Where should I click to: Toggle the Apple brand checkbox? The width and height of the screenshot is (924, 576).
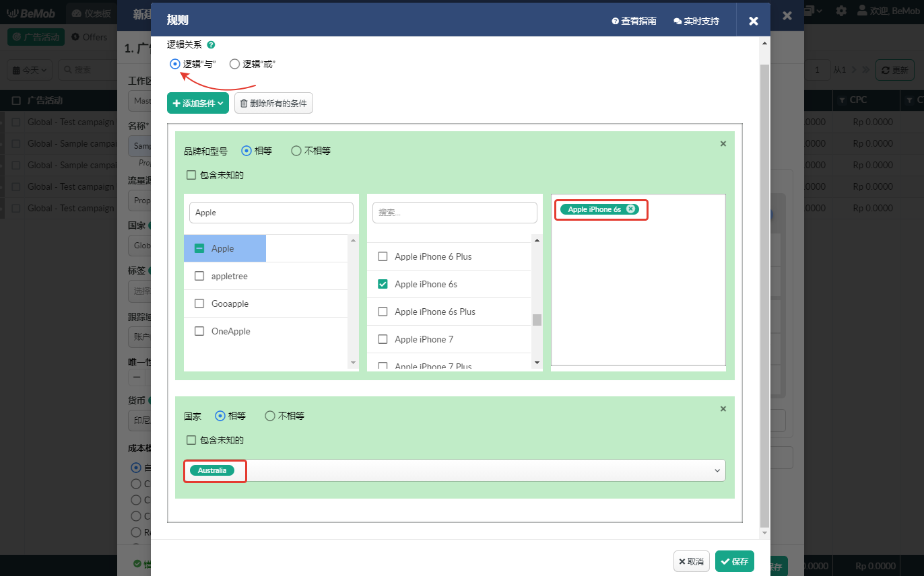[x=199, y=248]
